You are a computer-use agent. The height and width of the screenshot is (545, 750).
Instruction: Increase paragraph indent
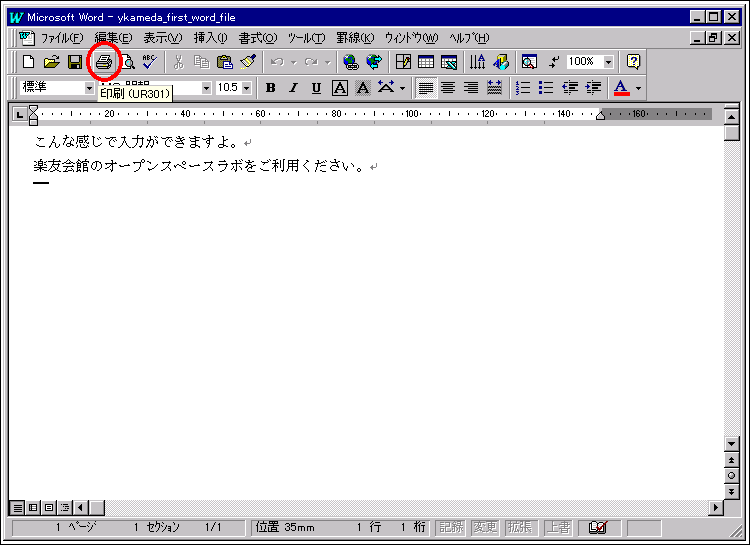593,88
